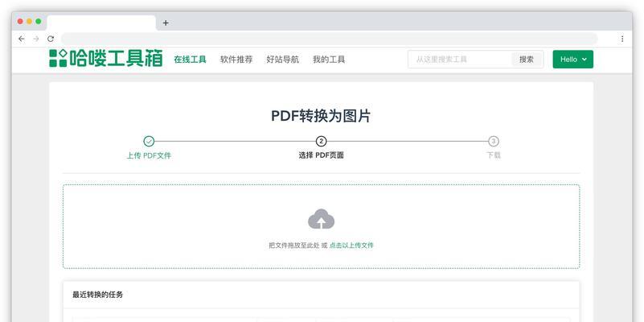The height and width of the screenshot is (322, 644).
Task: Go to 好站导航
Action: tap(282, 60)
